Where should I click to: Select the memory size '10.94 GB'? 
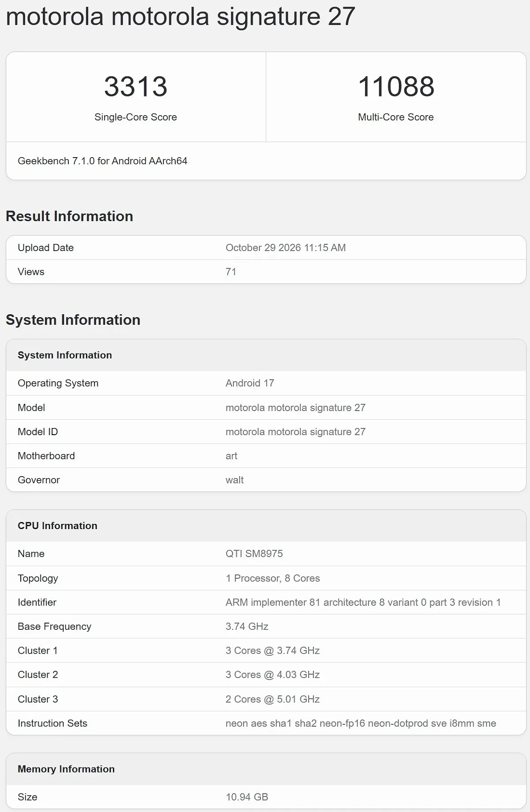coord(247,797)
